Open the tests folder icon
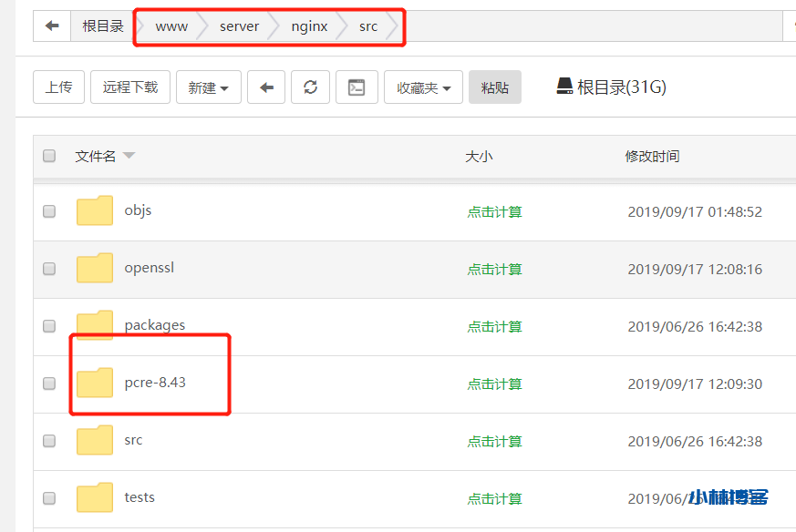Screen dimensions: 796x532 (95, 497)
